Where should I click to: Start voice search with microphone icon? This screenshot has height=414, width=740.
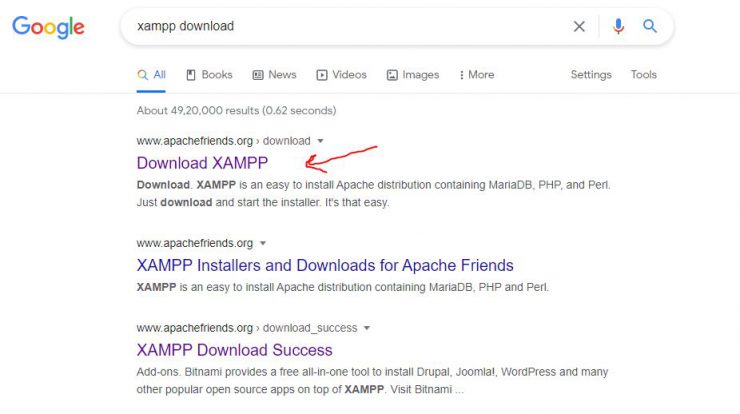point(618,26)
